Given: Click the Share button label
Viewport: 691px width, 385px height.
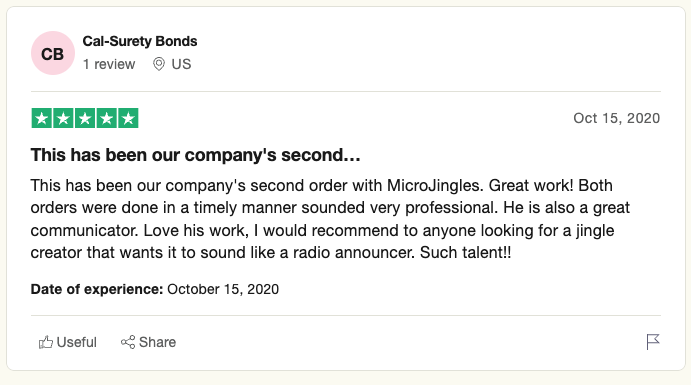Looking at the screenshot, I should 157,342.
